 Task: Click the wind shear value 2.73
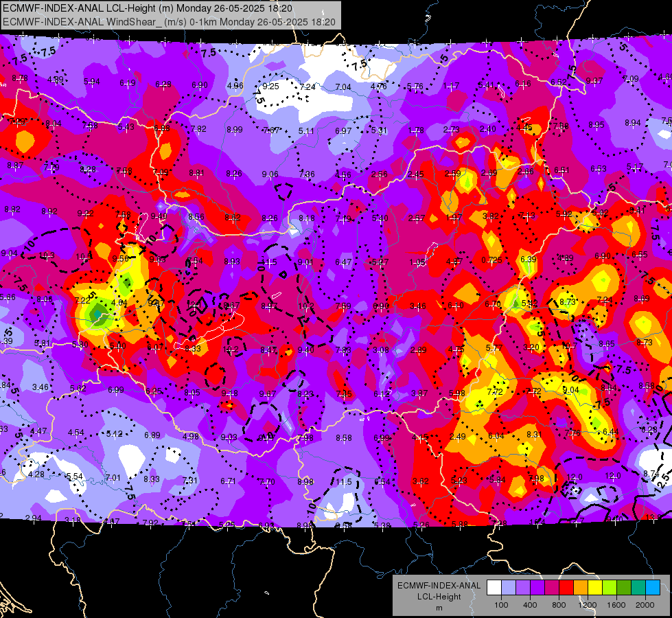click(x=451, y=130)
